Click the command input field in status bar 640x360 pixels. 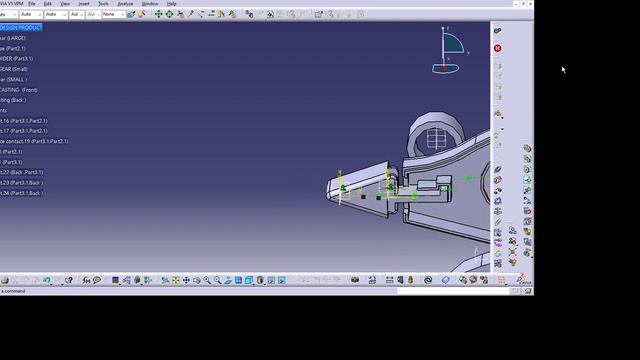453,291
